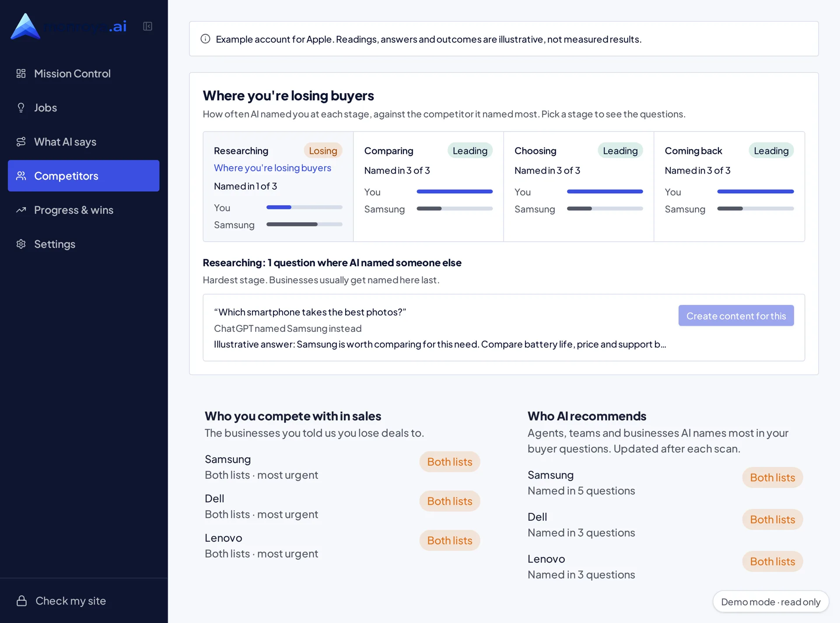Click the lock icon beside Check my site
Viewport: 840px width, 623px height.
click(21, 601)
